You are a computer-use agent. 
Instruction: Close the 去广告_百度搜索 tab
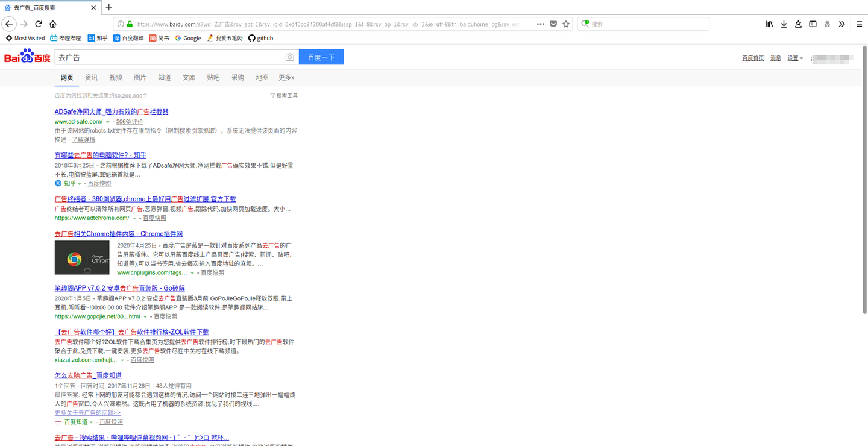pos(94,8)
